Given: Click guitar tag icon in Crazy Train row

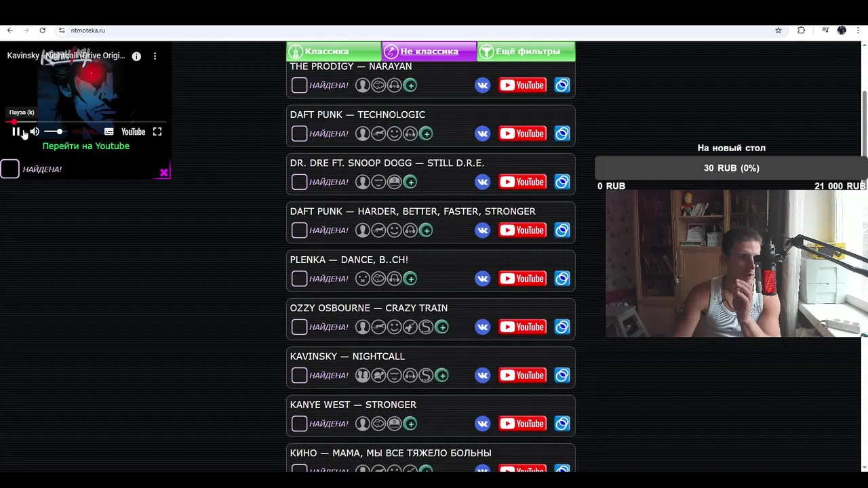Looking at the screenshot, I should coord(410,327).
